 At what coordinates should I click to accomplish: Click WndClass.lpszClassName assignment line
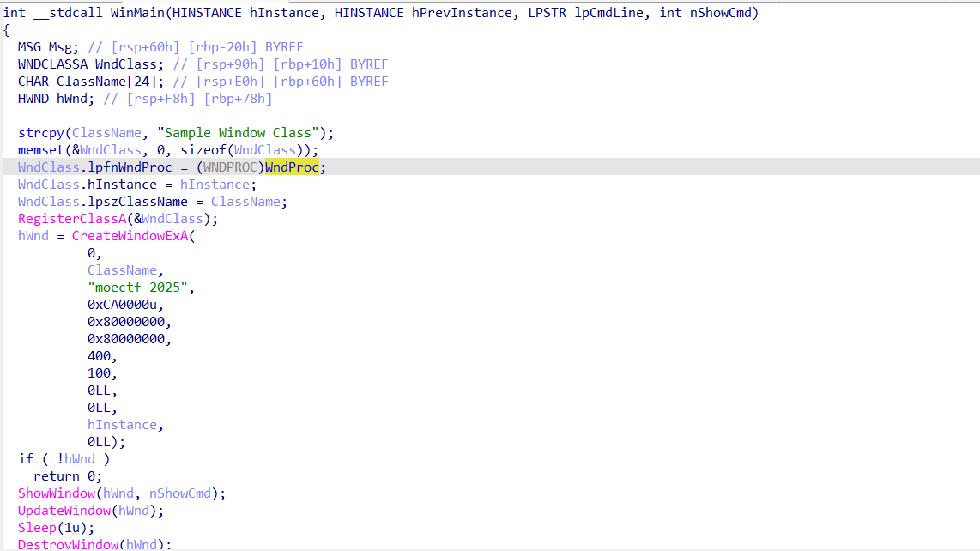(153, 202)
